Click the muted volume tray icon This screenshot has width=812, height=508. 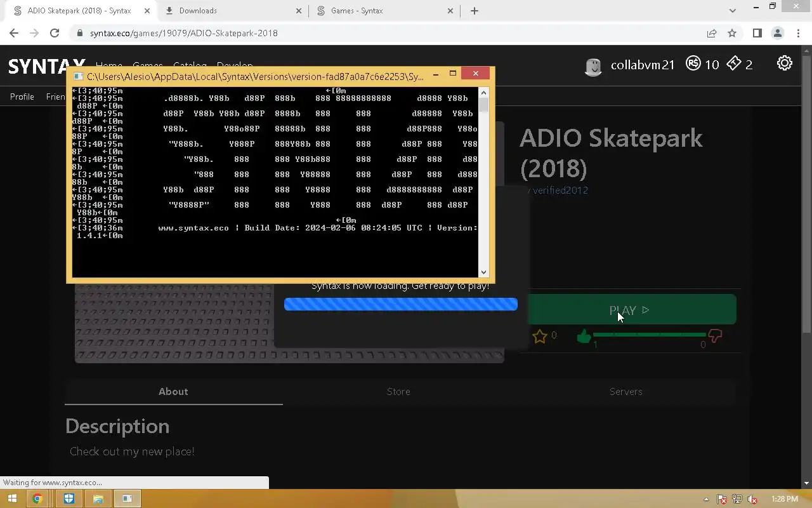point(752,499)
